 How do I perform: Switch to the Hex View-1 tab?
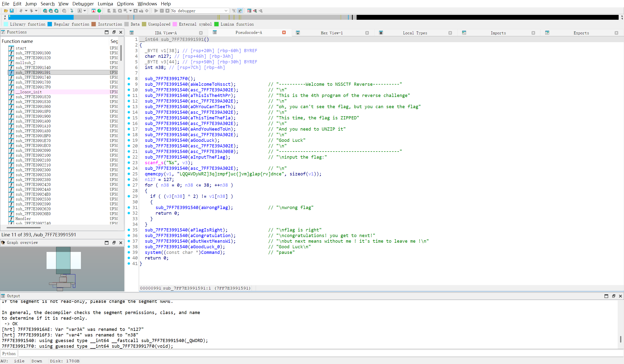click(331, 33)
